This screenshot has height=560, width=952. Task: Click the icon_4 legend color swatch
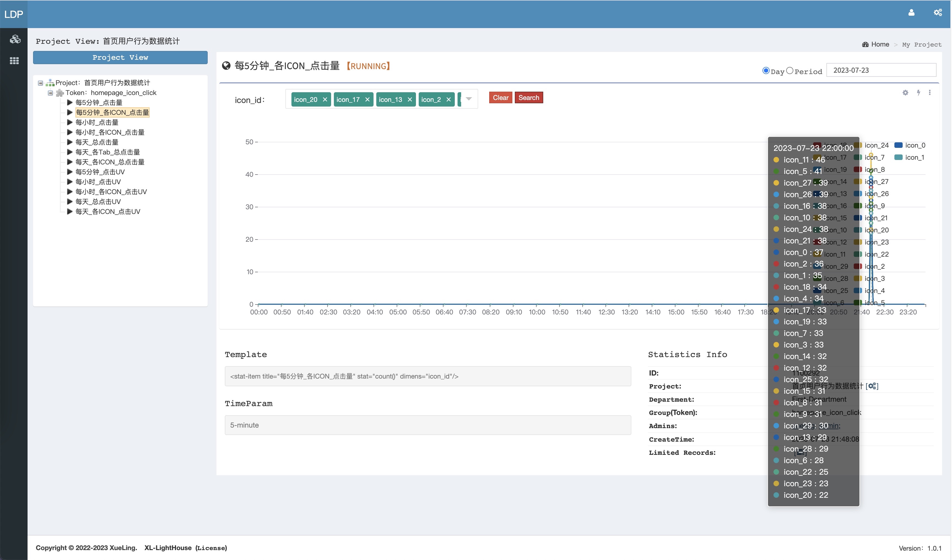[x=858, y=290]
